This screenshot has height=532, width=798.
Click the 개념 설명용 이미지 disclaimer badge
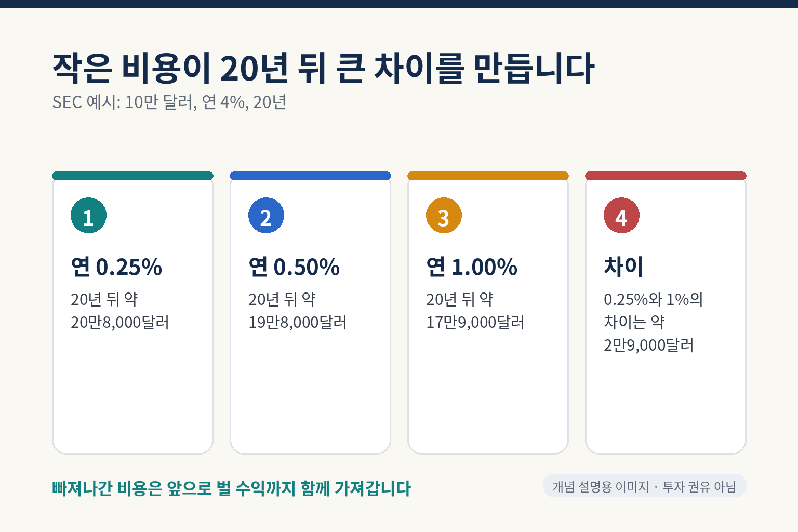[645, 486]
